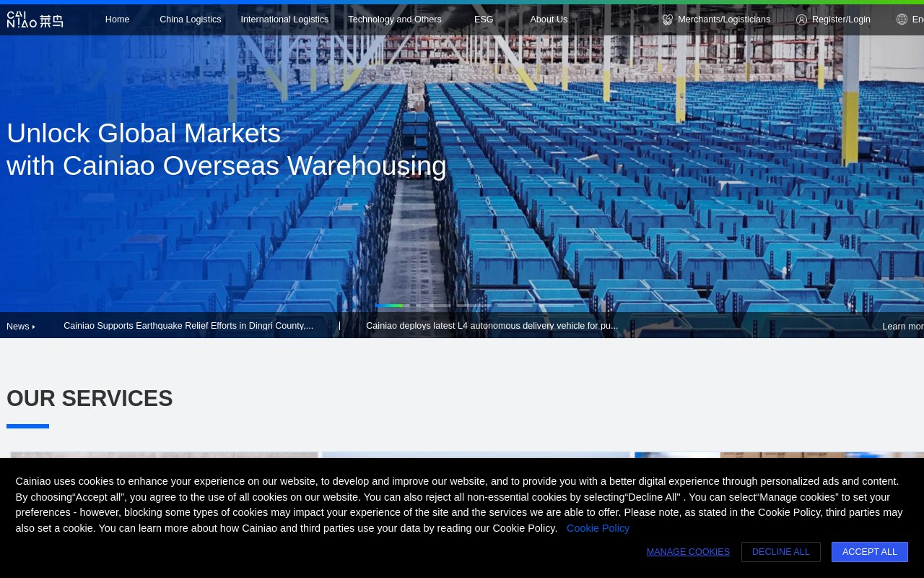Image resolution: width=924 pixels, height=578 pixels.
Task: Open the China Logistics menu
Action: tap(191, 20)
